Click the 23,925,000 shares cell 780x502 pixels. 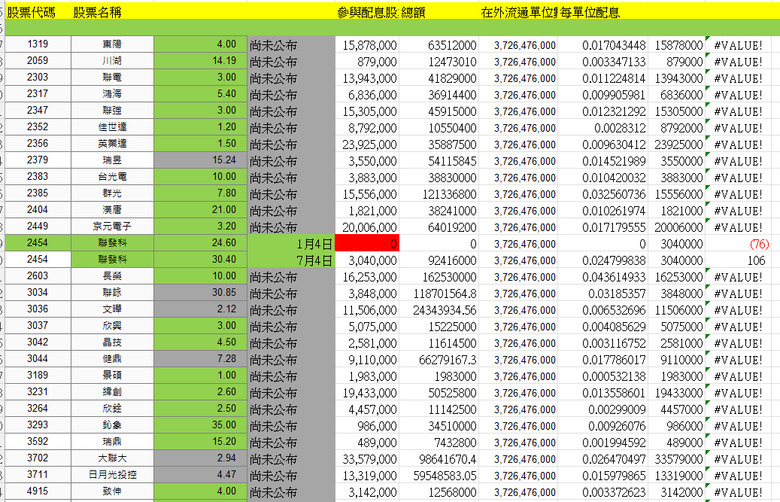pyautogui.click(x=367, y=144)
